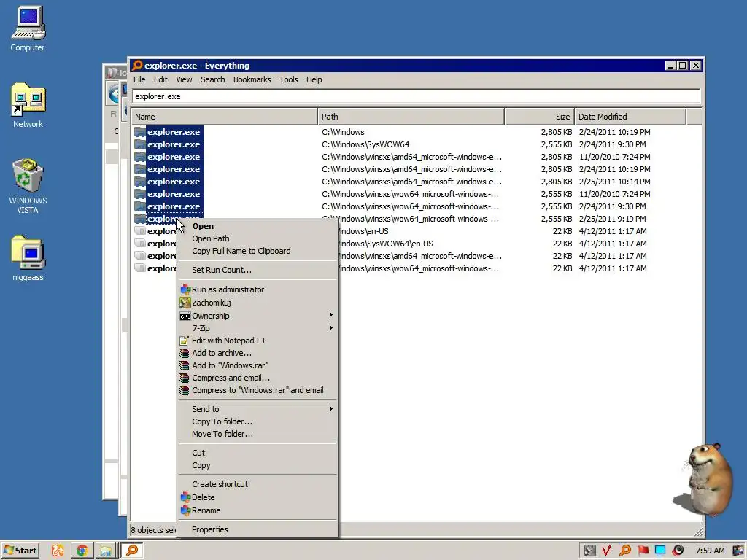Sort by the Date Modified column header

[630, 117]
